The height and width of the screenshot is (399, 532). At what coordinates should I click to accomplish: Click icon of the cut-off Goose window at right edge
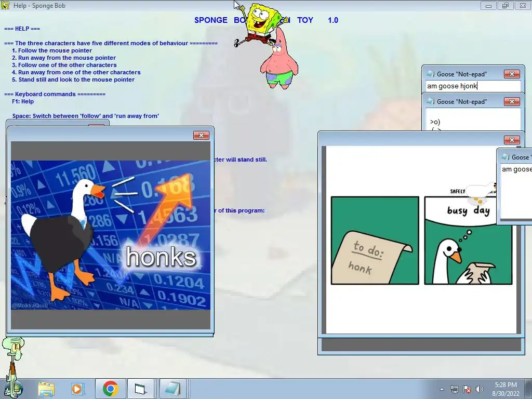click(x=506, y=157)
